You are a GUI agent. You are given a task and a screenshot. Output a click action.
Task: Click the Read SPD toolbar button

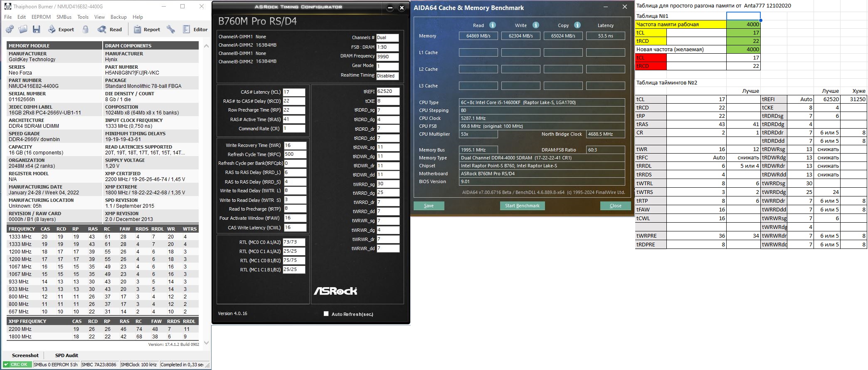point(110,30)
